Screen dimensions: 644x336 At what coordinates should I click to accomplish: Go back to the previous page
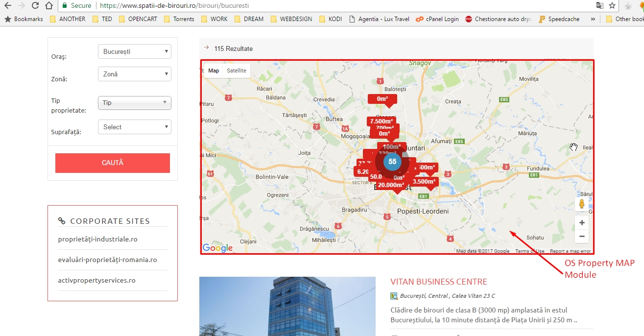tap(8, 6)
